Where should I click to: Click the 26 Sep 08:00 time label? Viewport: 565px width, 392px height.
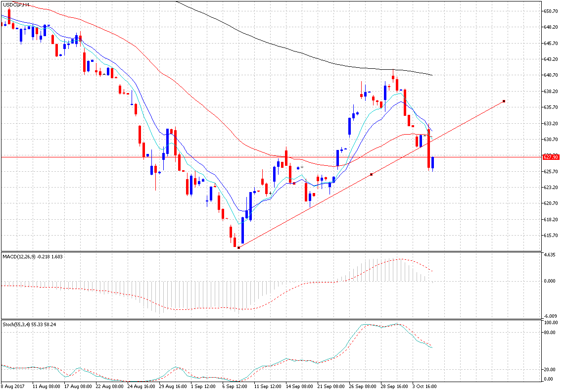click(363, 387)
